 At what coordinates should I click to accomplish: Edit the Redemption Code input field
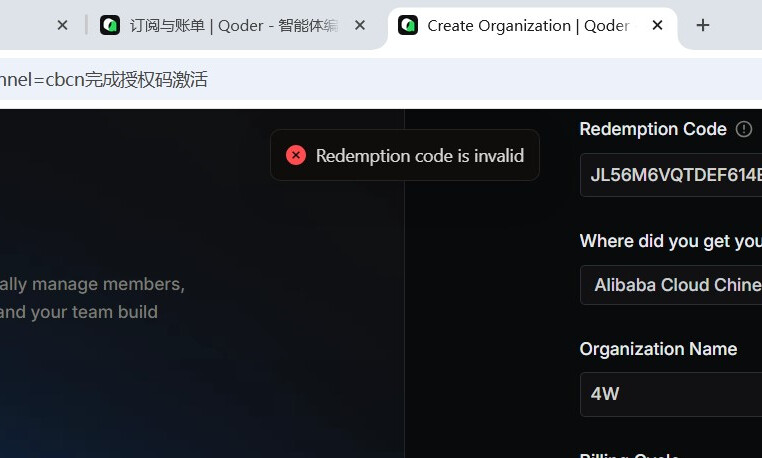(x=671, y=175)
